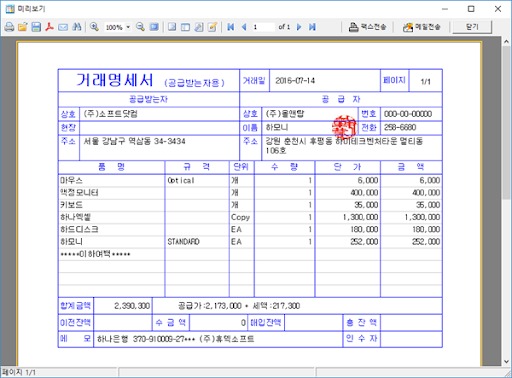Screen dimensions: 512x378
Task: Go to the first page
Action: tap(230, 27)
